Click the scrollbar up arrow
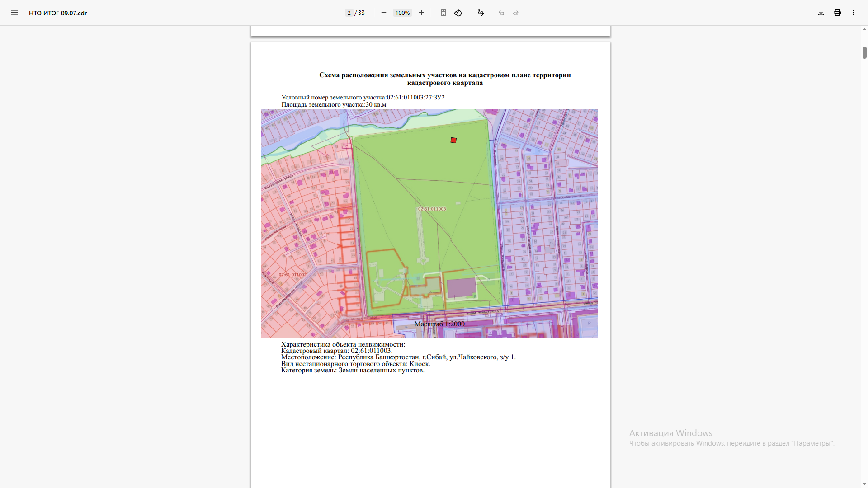This screenshot has height=488, width=868. pos(864,29)
